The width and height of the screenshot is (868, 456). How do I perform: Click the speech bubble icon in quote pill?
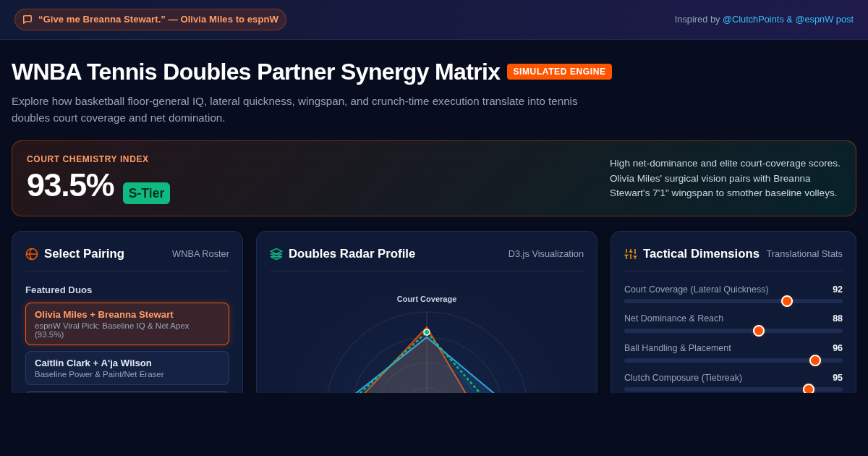(27, 20)
